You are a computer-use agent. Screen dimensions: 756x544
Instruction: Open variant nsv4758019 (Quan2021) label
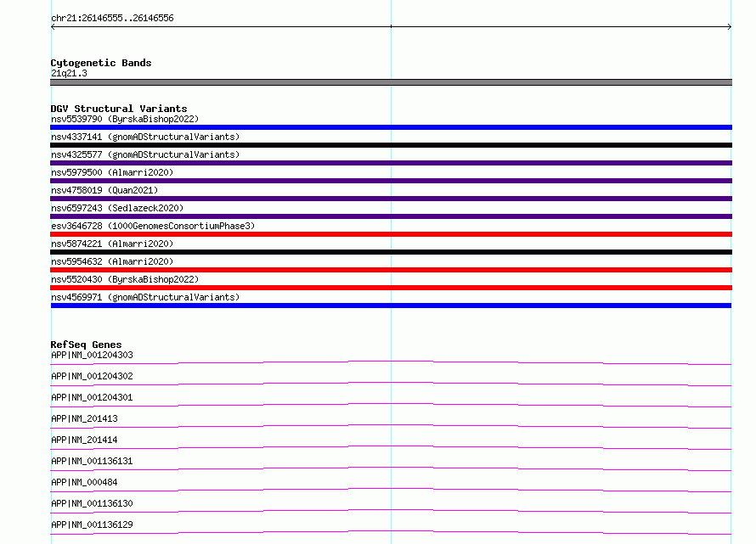pyautogui.click(x=104, y=190)
